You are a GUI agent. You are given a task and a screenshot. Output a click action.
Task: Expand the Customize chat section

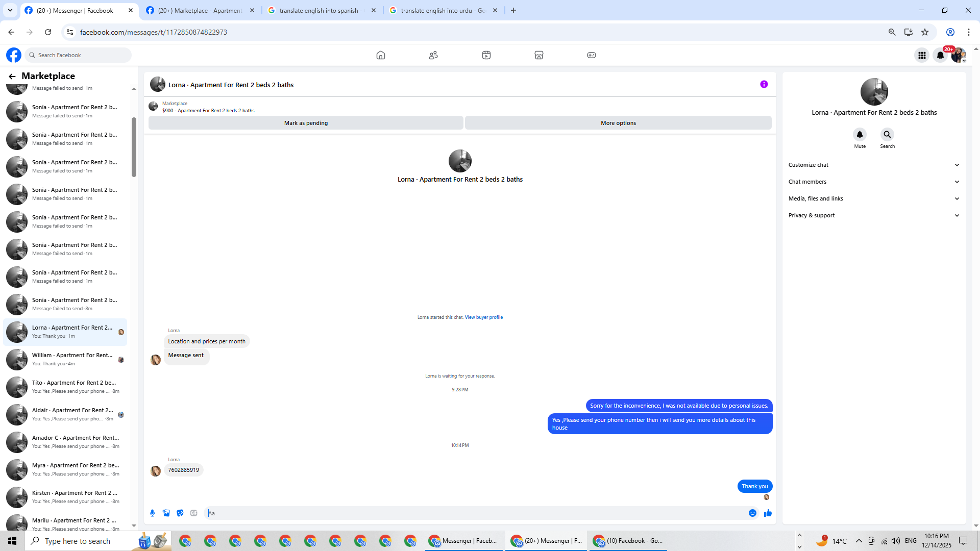(874, 165)
